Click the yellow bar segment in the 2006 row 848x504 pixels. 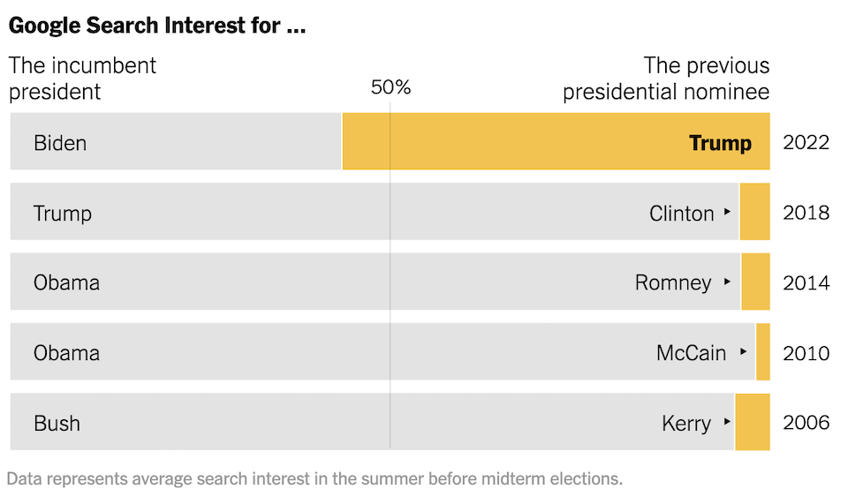[753, 422]
